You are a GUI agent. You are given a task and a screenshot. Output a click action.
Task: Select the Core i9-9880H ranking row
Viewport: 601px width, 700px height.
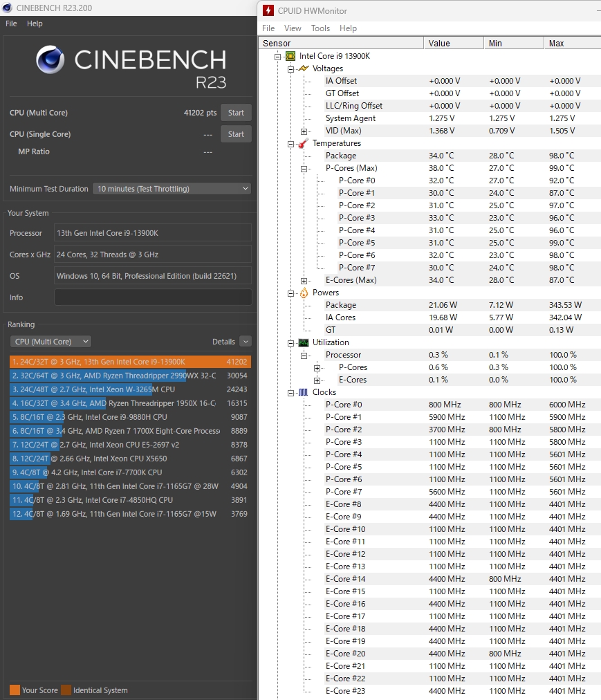130,417
